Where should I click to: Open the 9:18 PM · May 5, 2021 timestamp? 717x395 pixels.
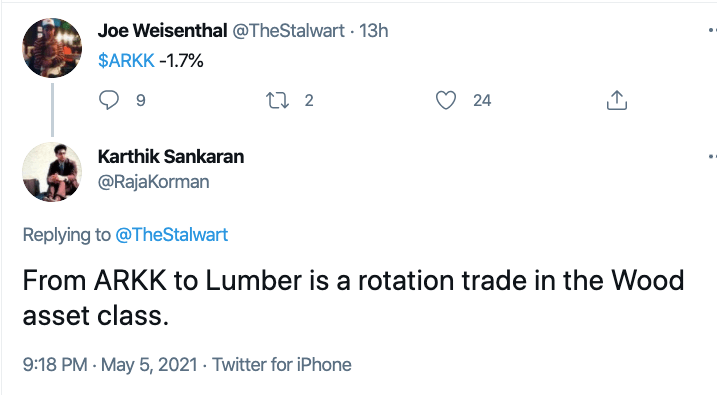110,365
